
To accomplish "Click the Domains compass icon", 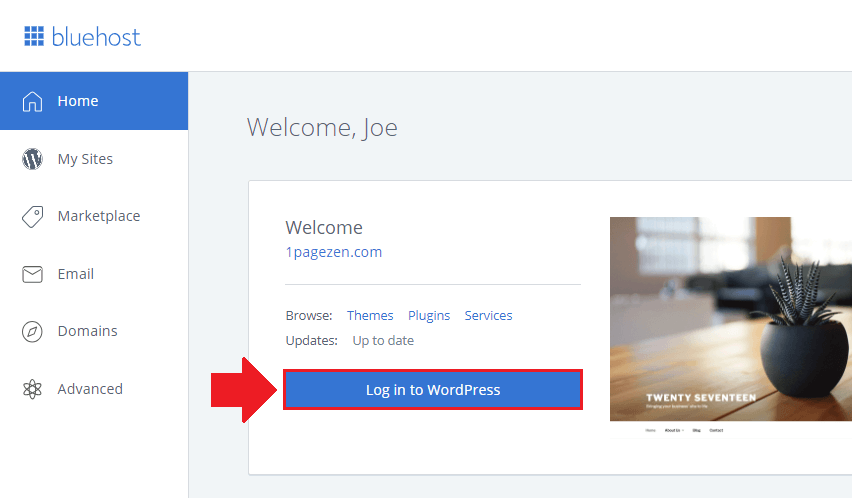I will (32, 332).
